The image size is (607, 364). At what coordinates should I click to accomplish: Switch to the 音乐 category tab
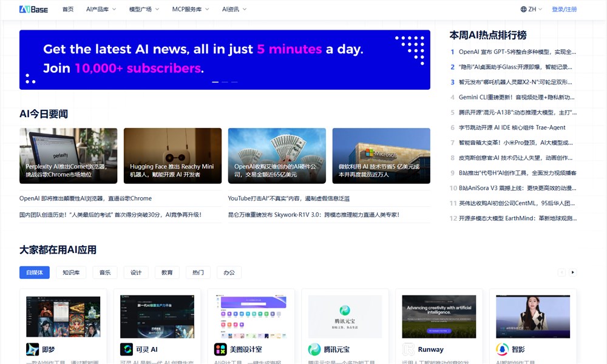104,272
